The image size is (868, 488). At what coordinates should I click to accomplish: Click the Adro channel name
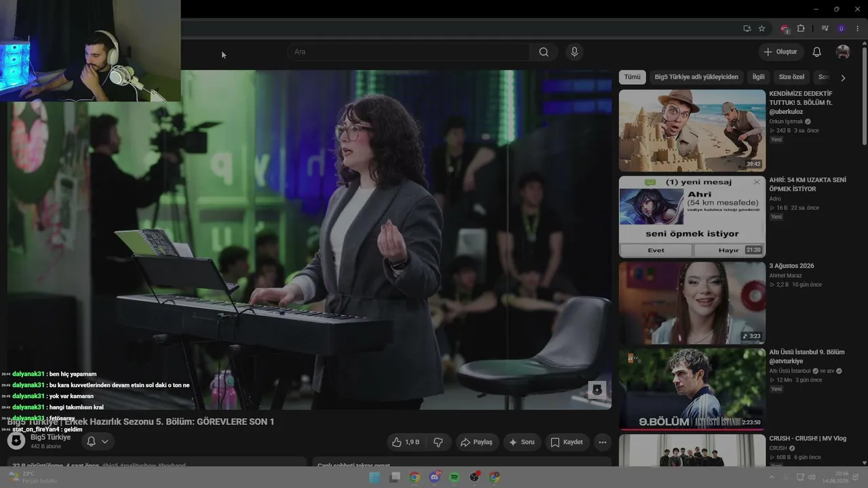pyautogui.click(x=775, y=199)
